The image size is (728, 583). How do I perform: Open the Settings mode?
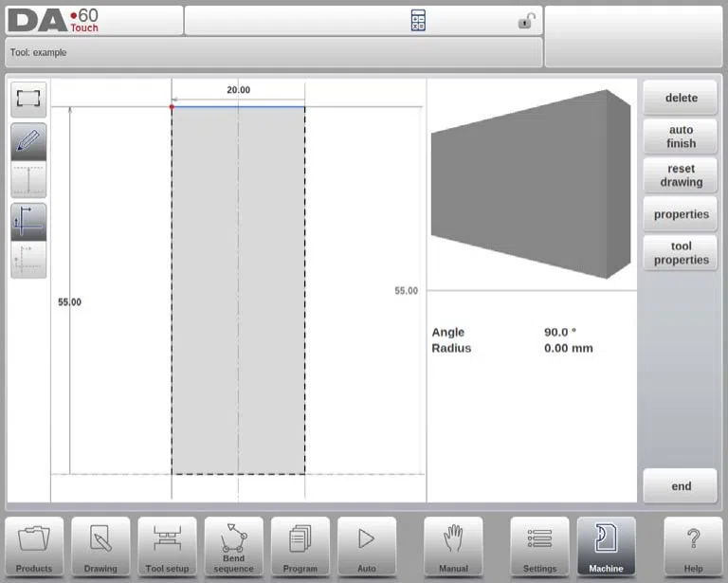(539, 547)
